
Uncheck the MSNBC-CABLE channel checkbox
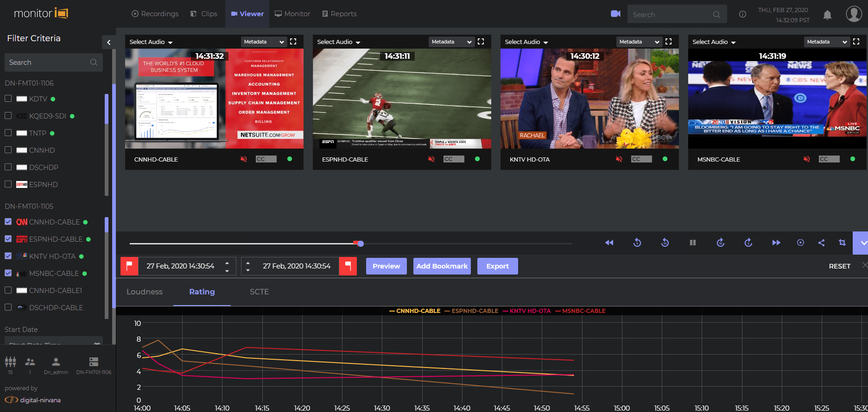click(8, 273)
